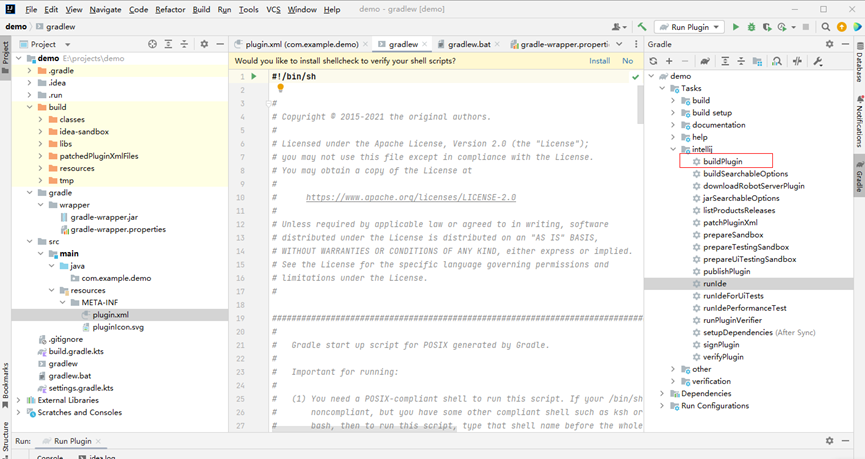Expand External Libraries node

click(18, 400)
